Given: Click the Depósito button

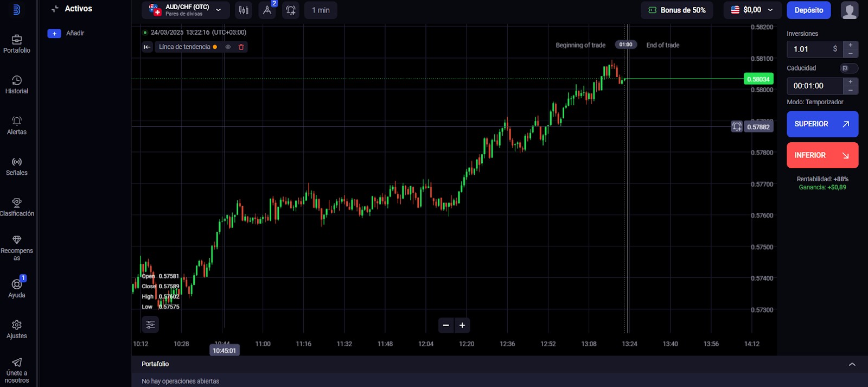Looking at the screenshot, I should coord(809,10).
